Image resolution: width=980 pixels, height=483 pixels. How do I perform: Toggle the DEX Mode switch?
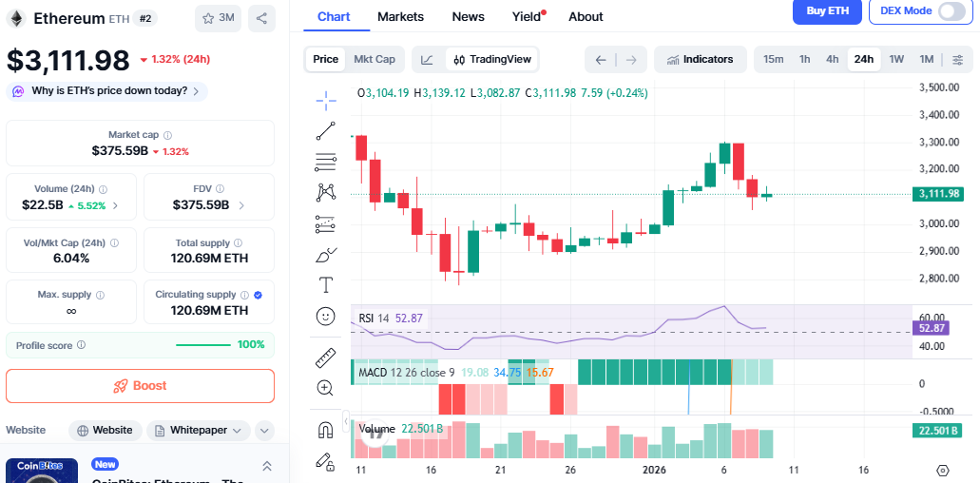click(951, 10)
